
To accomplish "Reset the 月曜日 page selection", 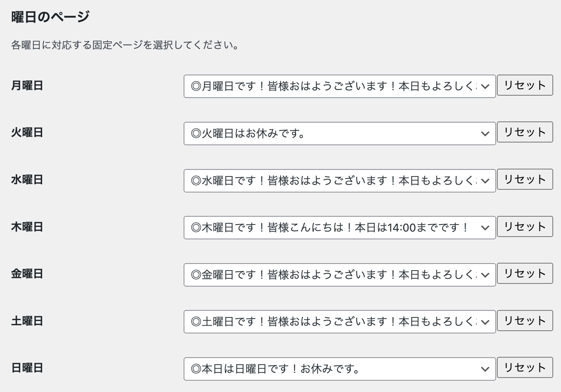I will (525, 85).
